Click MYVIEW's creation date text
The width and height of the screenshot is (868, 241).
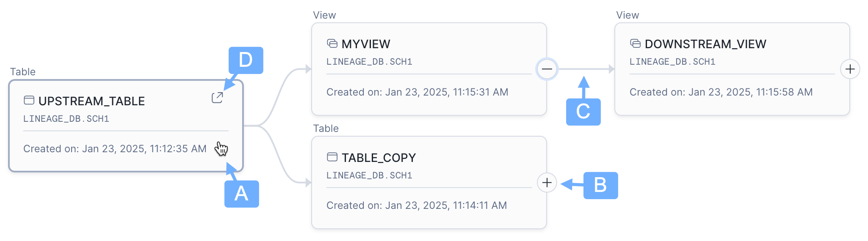coord(417,92)
